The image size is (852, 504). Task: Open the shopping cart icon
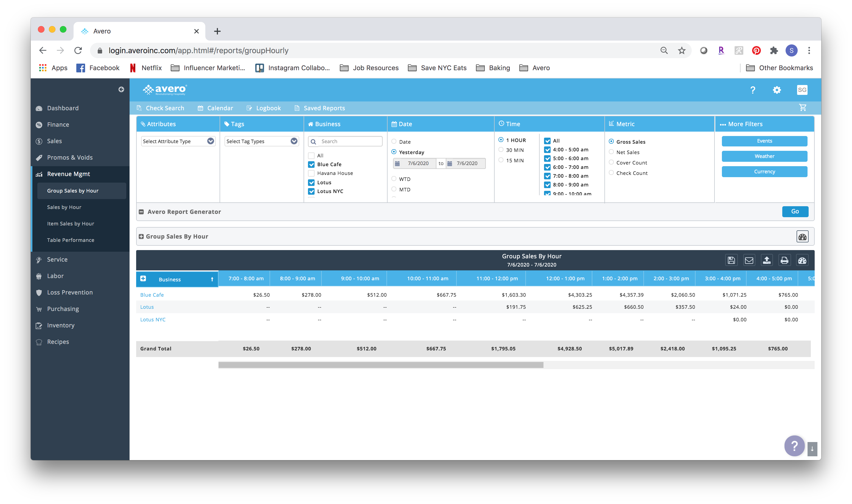pyautogui.click(x=802, y=108)
